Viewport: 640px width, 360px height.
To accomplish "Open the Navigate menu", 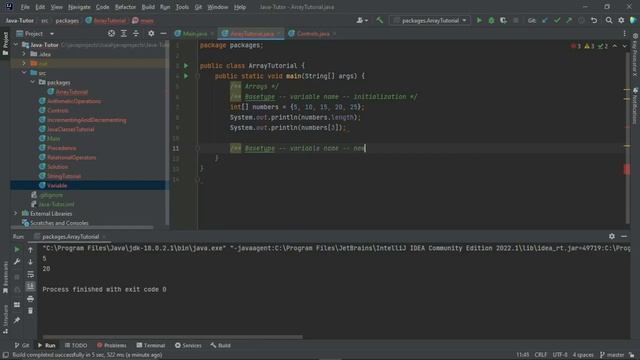I will 79,7.
